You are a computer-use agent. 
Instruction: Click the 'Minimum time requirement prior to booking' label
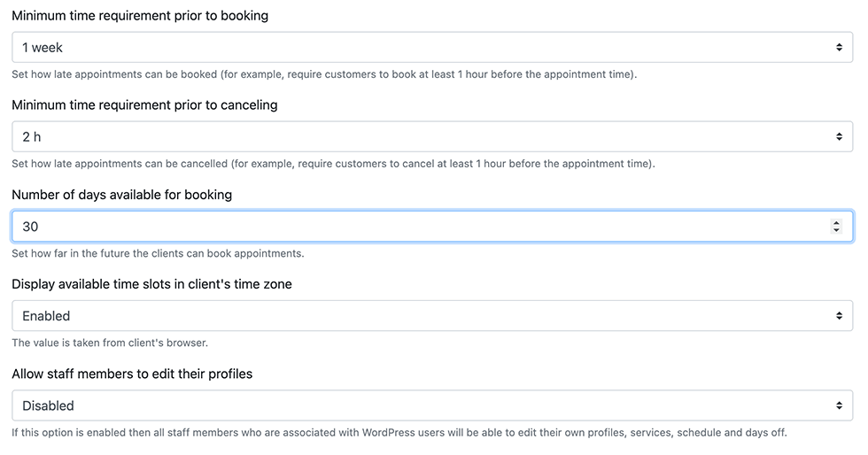click(140, 16)
